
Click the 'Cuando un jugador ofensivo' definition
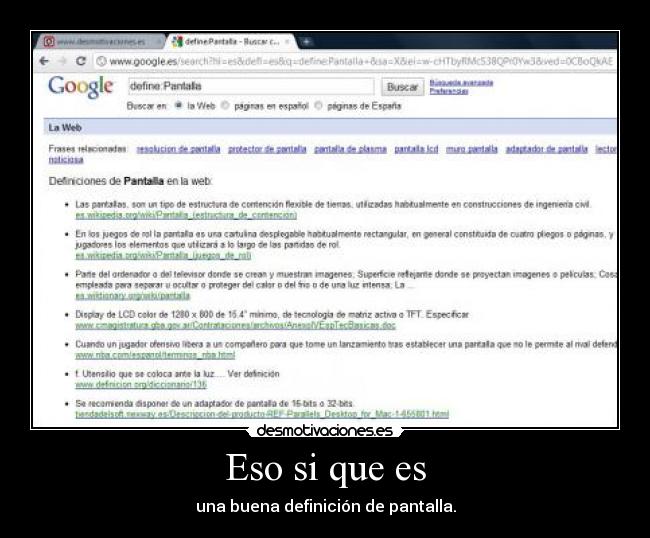coord(345,344)
